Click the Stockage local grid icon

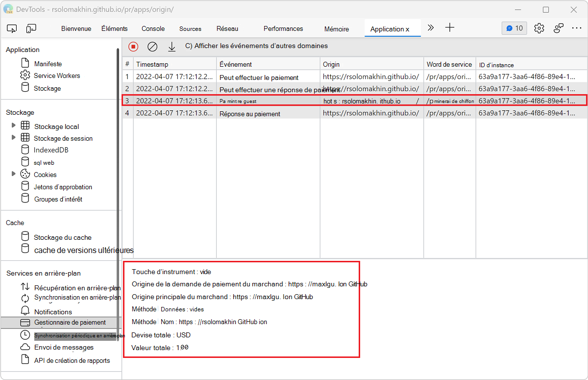(25, 126)
